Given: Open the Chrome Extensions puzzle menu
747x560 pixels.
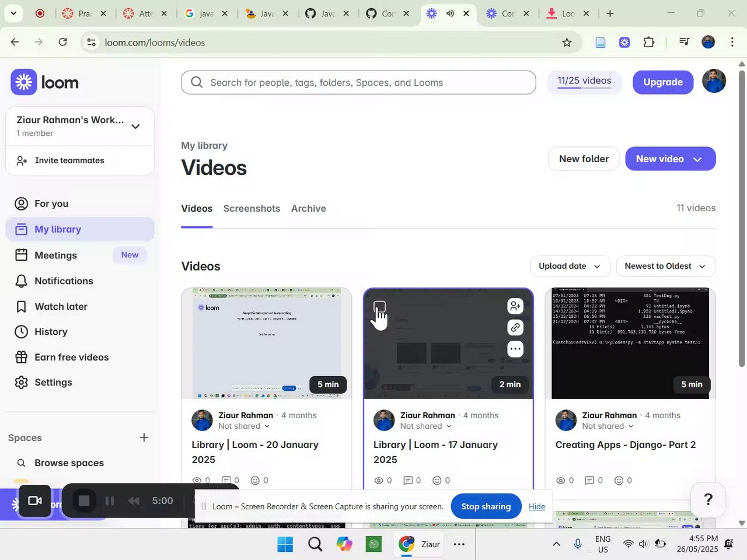Looking at the screenshot, I should 648,42.
